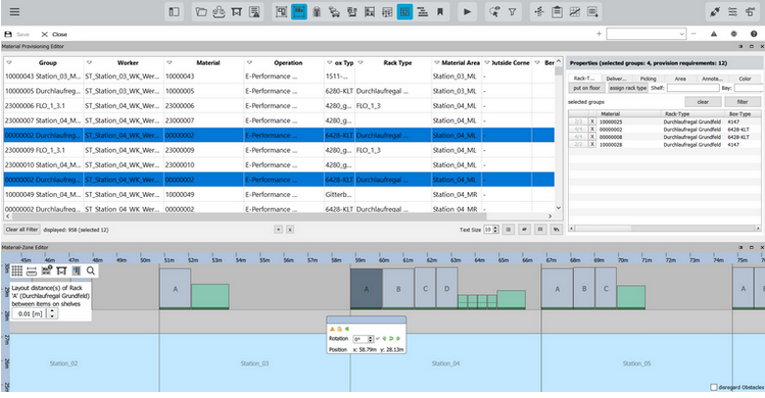
Task: Close the editor via Close button
Action: 54,34
